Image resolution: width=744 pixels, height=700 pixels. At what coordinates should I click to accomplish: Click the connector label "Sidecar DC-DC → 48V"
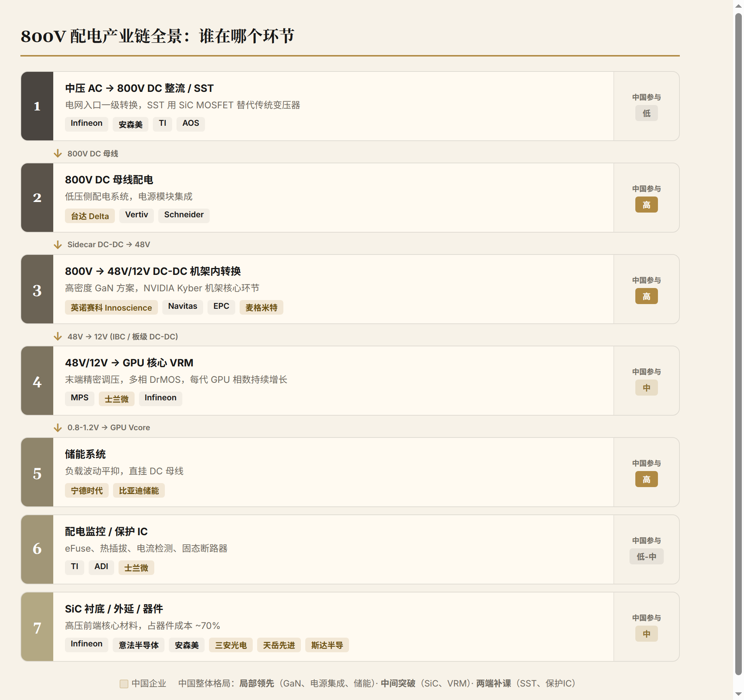[109, 245]
